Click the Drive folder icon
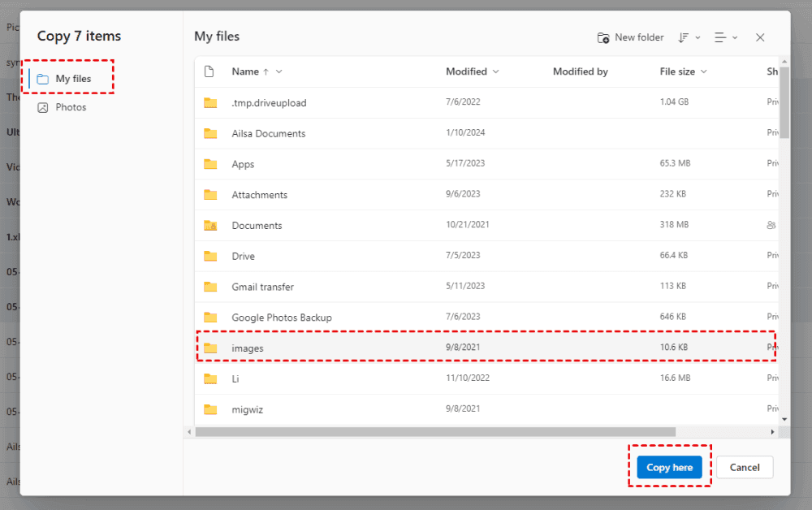 (x=210, y=256)
